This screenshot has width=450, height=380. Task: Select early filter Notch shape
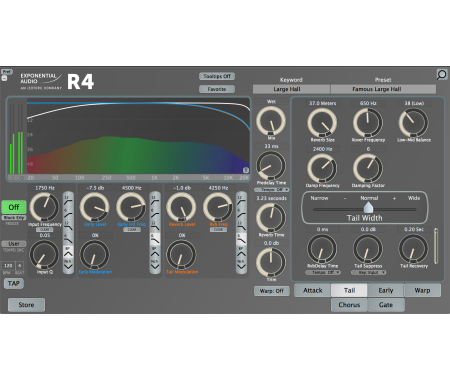pos(155,264)
